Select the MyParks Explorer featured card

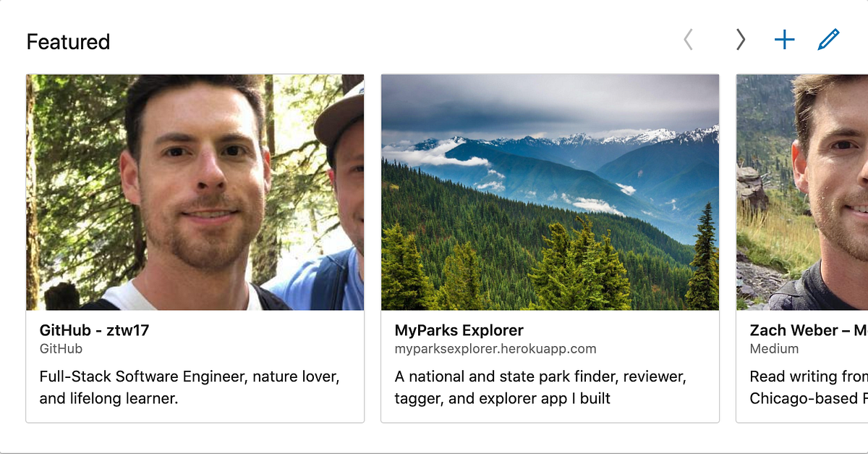click(549, 246)
